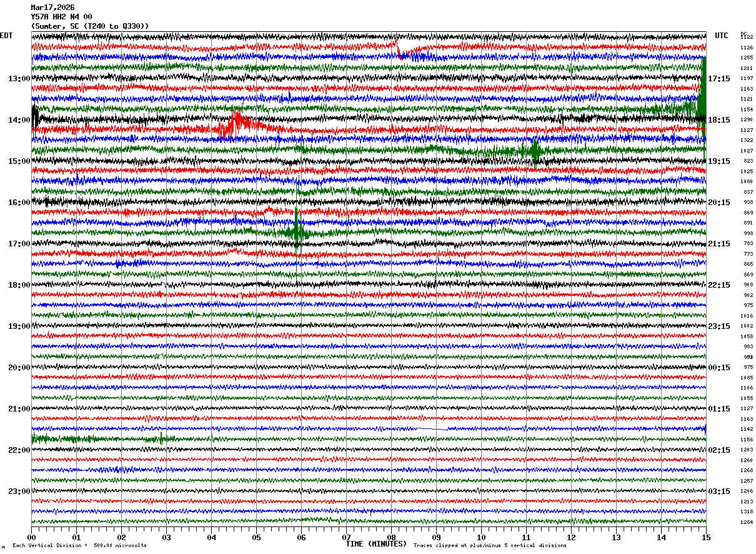Click the 'EDT' timezone label
The image size is (756, 554).
point(6,36)
